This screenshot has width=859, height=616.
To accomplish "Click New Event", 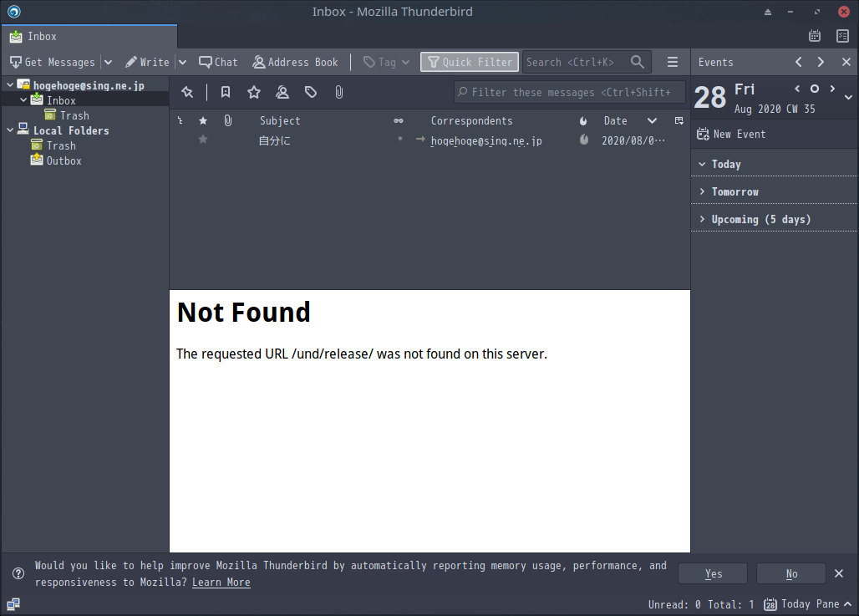I will pyautogui.click(x=731, y=134).
